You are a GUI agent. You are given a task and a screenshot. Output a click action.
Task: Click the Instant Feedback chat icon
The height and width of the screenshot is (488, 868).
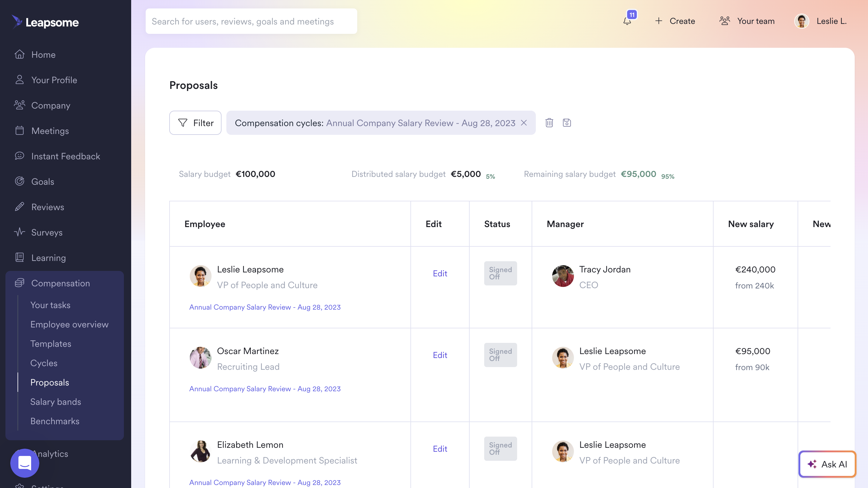[20, 156]
